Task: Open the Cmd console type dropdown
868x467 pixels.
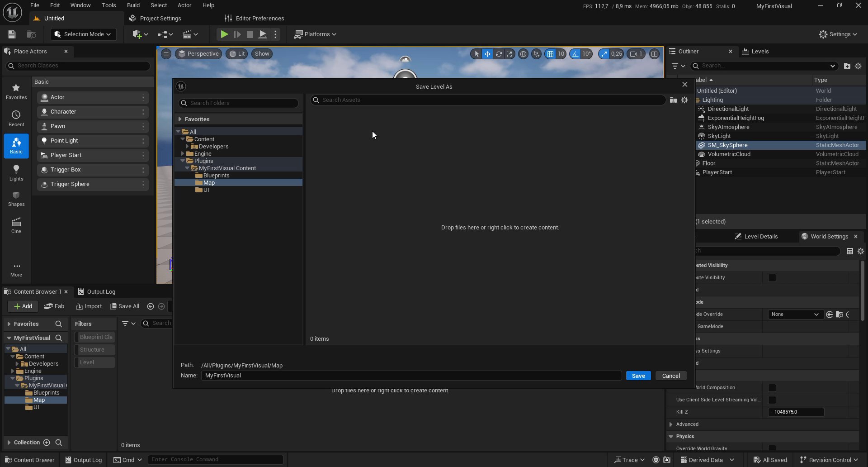Action: coord(127,460)
